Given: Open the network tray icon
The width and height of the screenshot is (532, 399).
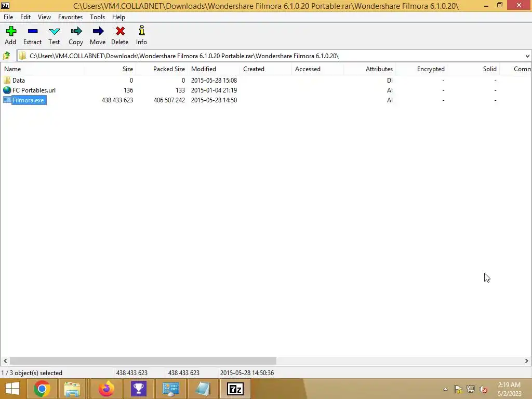Looking at the screenshot, I should (471, 389).
